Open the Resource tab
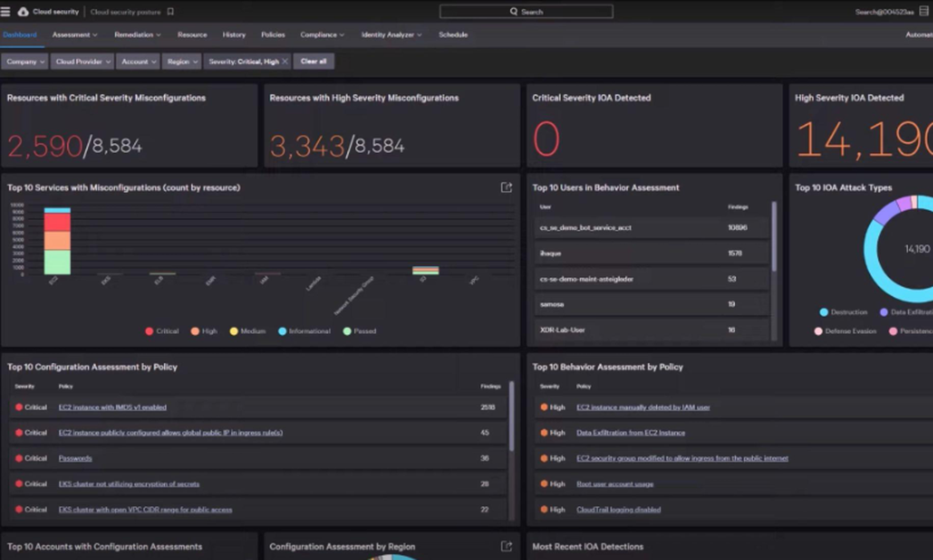Image resolution: width=933 pixels, height=560 pixels. pos(192,35)
